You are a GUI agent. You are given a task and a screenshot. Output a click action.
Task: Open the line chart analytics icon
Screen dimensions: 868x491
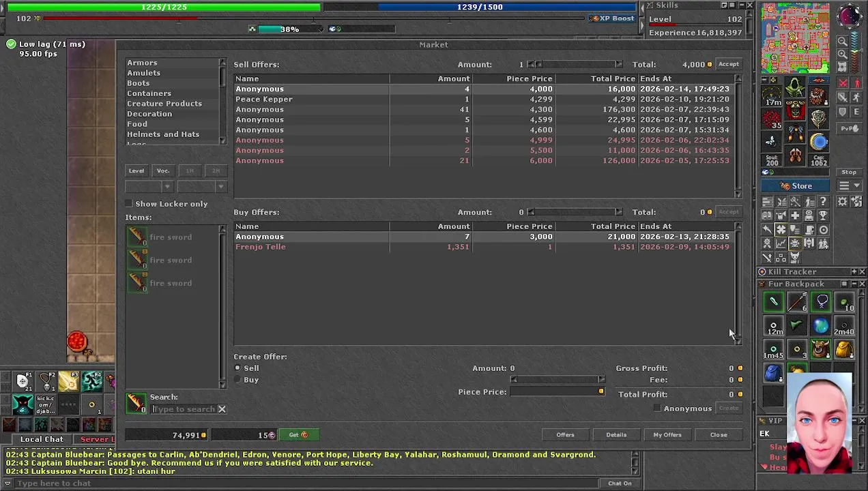[781, 243]
